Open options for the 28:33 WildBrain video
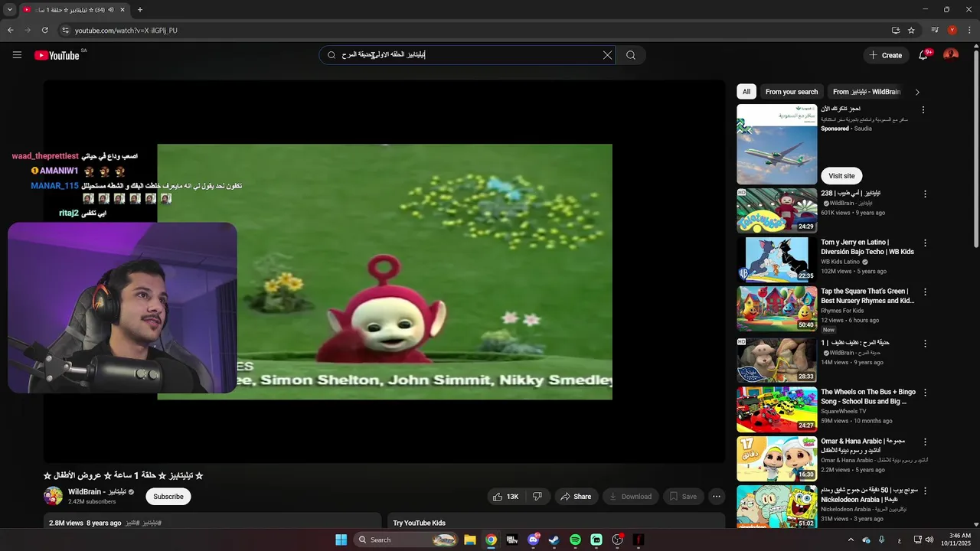The width and height of the screenshot is (980, 551). tap(925, 344)
